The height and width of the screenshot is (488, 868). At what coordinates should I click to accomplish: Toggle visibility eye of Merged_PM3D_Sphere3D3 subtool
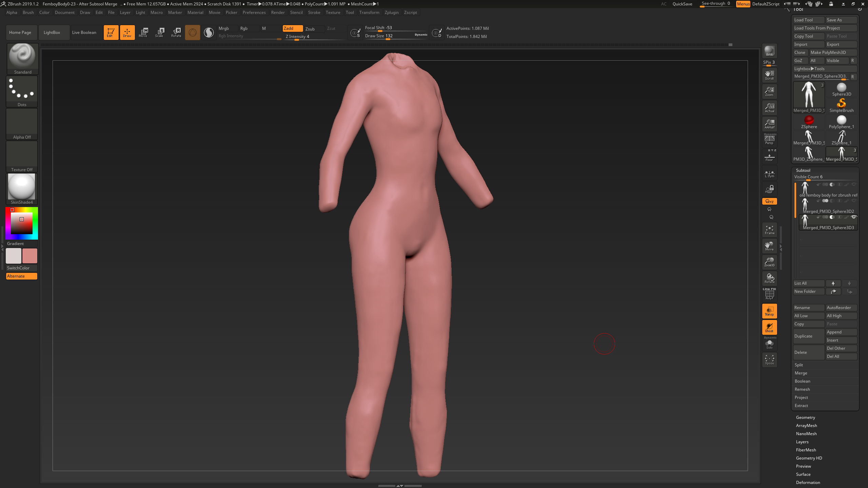[x=854, y=217]
